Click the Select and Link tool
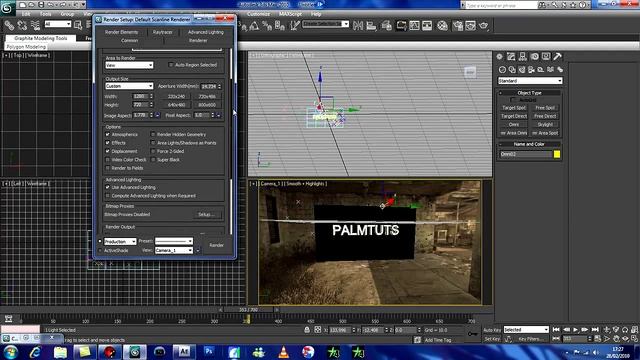Screen dimensions: 640x360 click(9, 25)
